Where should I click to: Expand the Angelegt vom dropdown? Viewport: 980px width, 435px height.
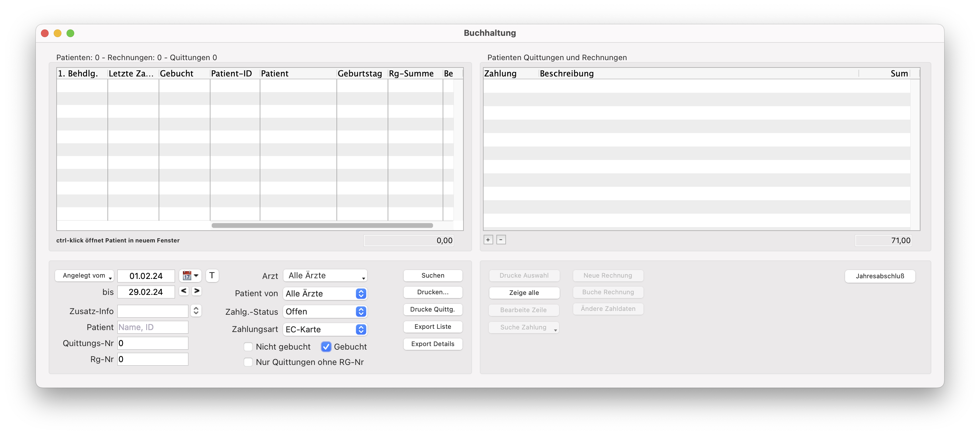coord(84,275)
